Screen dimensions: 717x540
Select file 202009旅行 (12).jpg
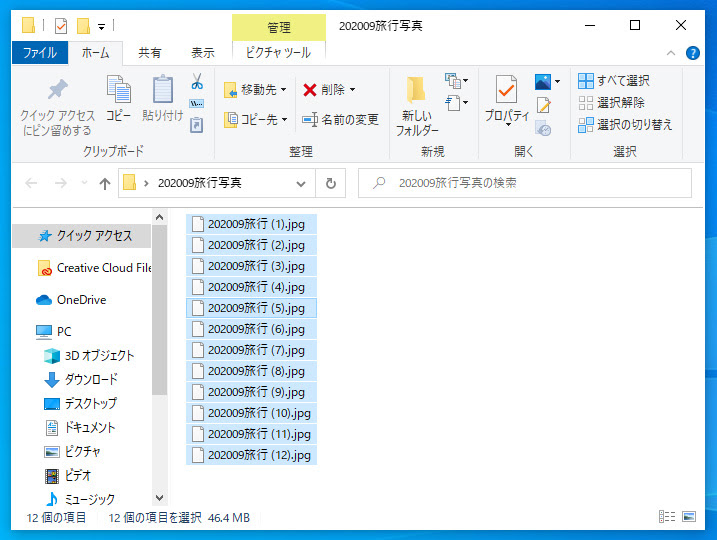pos(251,455)
